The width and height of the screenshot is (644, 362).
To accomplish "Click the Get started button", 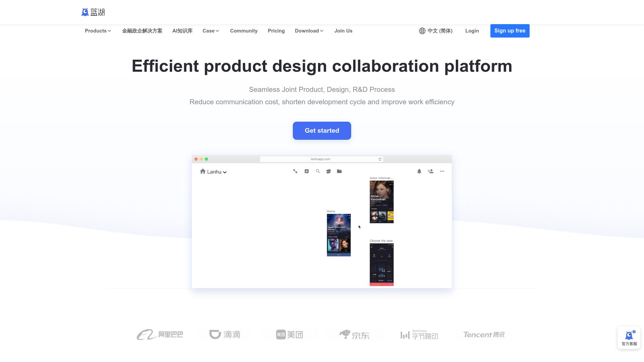I will tap(322, 131).
